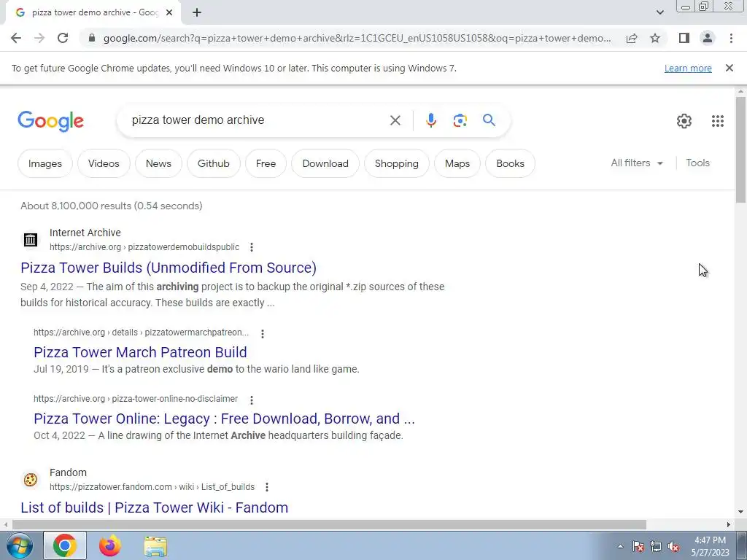Open the Google apps grid
The image size is (747, 560).
[x=718, y=121]
